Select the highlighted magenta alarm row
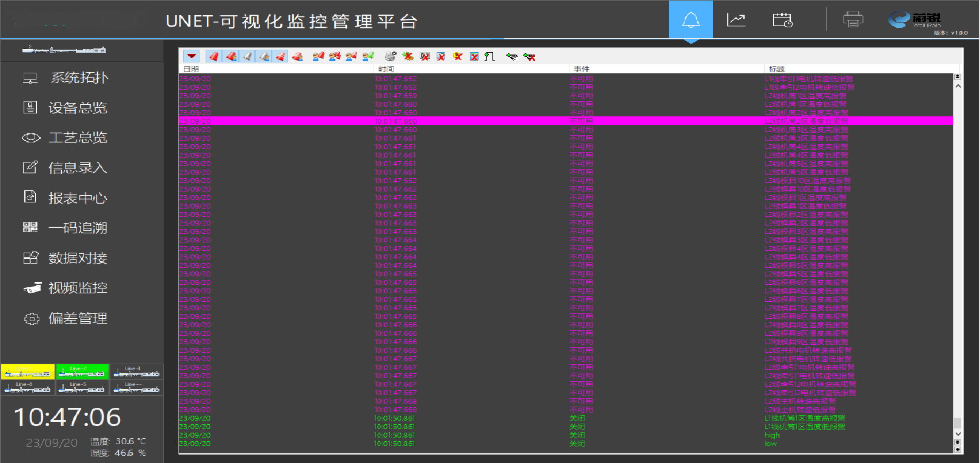 564,121
